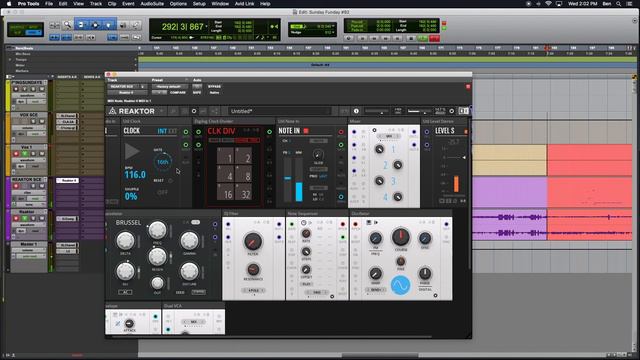
Task: Click the Native label button in plugin header
Action: [x=214, y=93]
